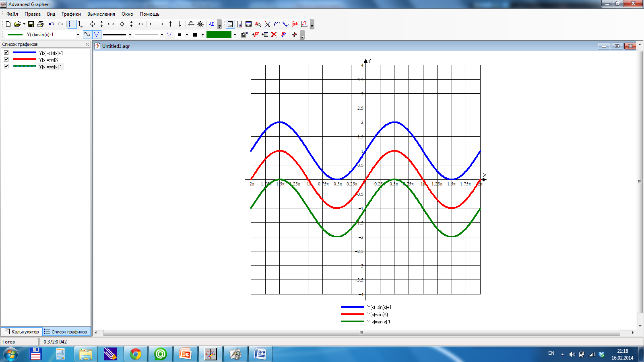Open the evaluate calculator icon
The width and height of the screenshot is (644, 362).
pyautogui.click(x=239, y=24)
